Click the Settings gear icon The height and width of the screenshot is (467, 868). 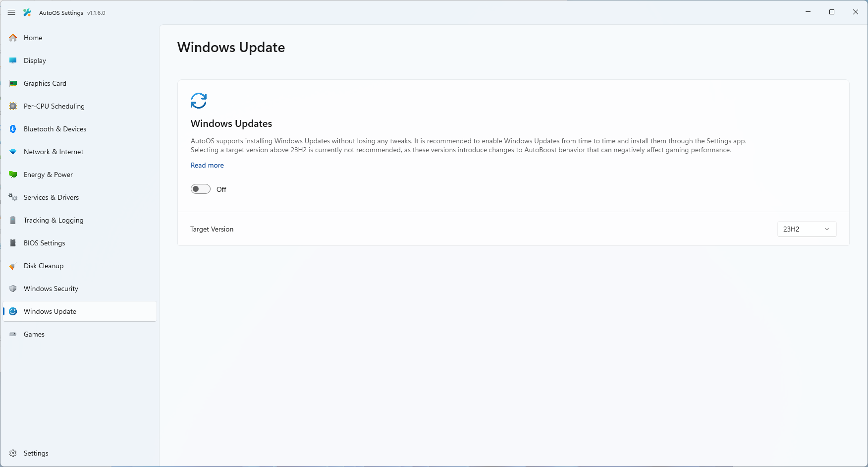click(13, 453)
